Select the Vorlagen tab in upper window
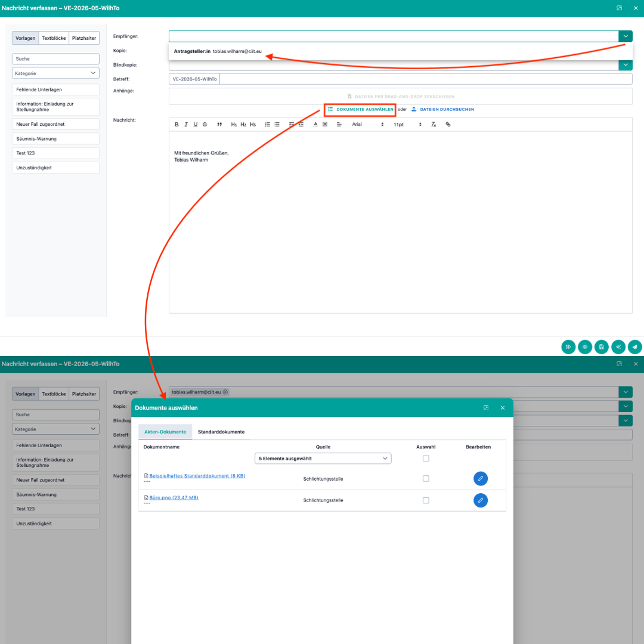The width and height of the screenshot is (644, 644). click(26, 38)
